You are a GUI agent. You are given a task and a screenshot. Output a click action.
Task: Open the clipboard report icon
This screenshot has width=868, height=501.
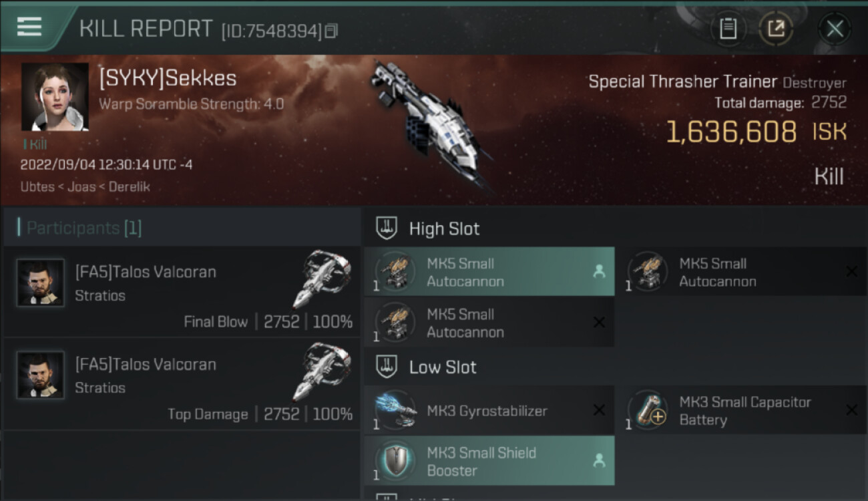728,29
